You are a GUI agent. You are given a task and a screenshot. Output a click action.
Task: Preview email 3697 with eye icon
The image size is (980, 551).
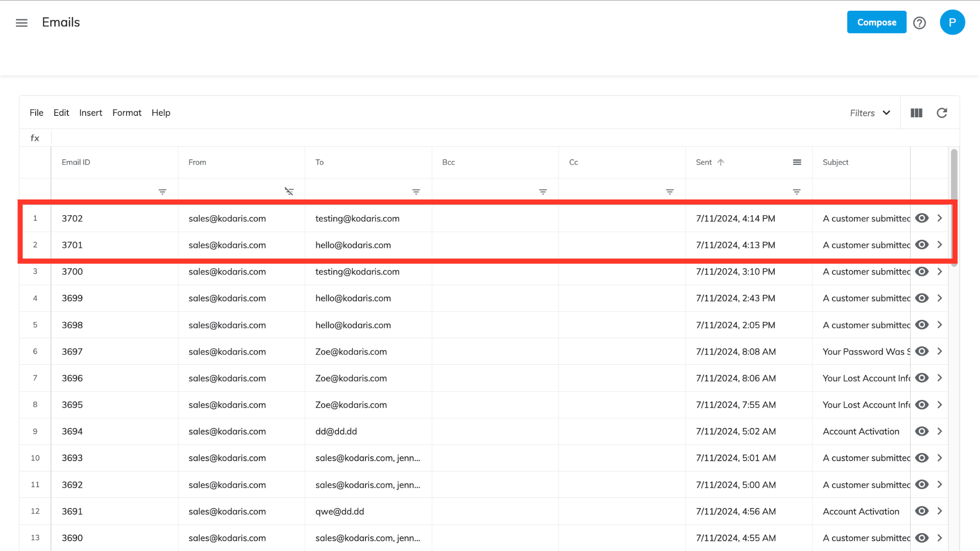(921, 352)
